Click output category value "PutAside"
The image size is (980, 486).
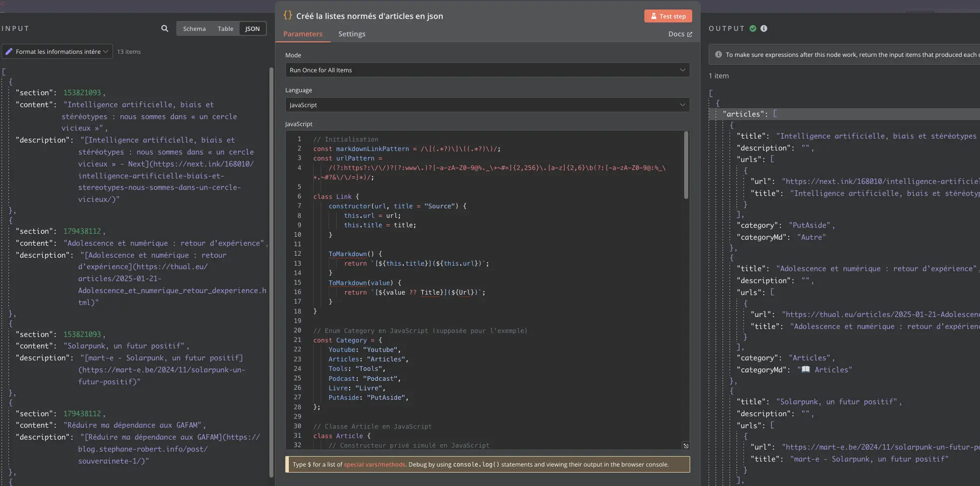point(809,225)
